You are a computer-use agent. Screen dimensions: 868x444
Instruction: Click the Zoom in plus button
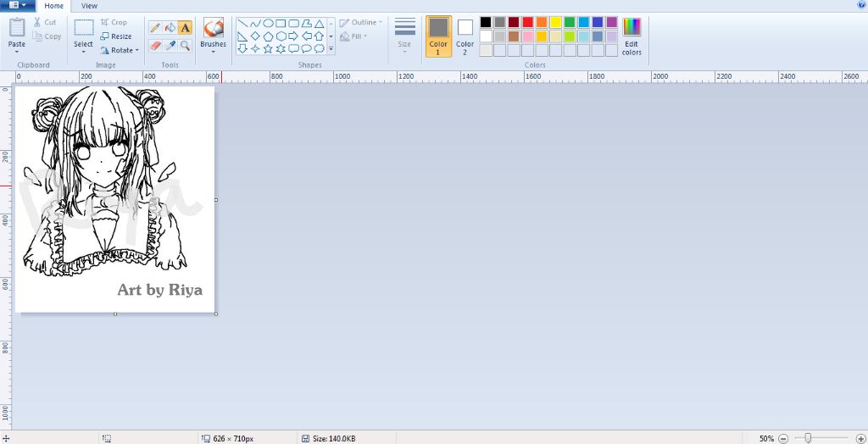point(861,438)
